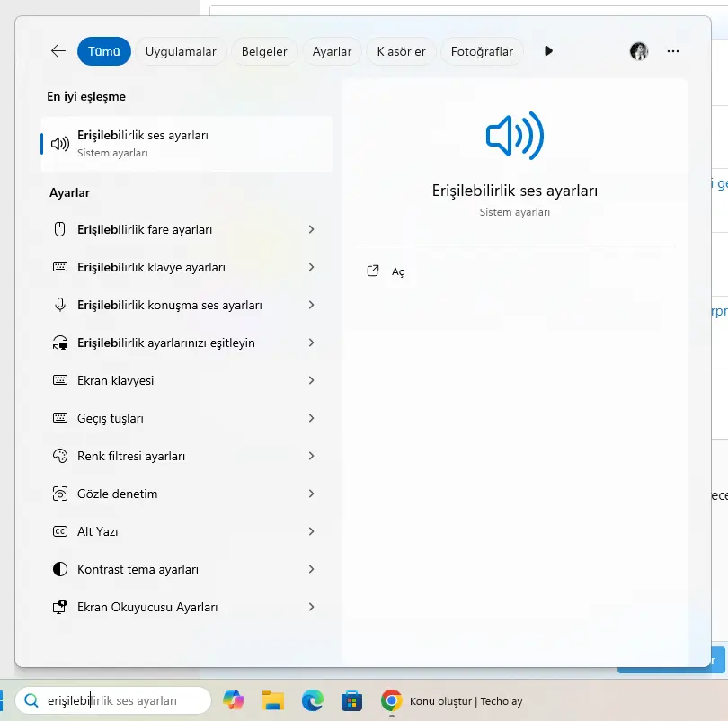Open best match Erişilebilirlik ses ayarları result

187,144
